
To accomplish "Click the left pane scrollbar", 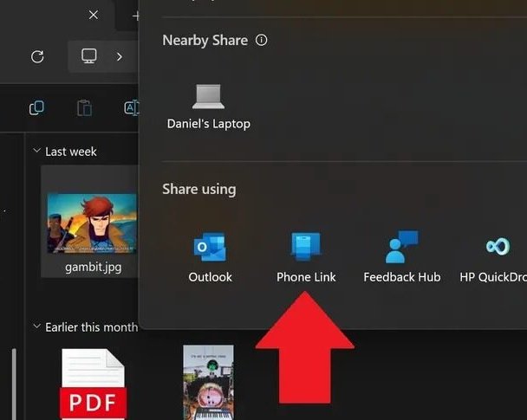I will point(14,384).
